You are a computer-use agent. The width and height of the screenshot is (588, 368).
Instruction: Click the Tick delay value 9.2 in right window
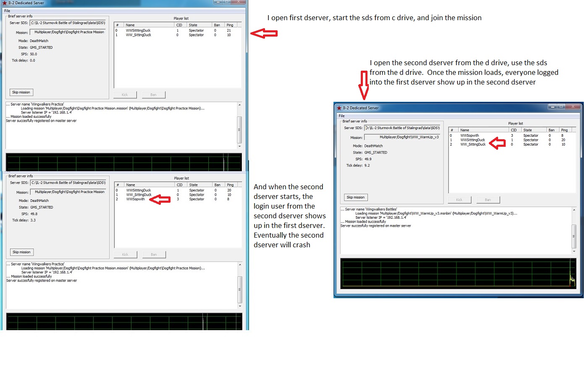click(367, 166)
